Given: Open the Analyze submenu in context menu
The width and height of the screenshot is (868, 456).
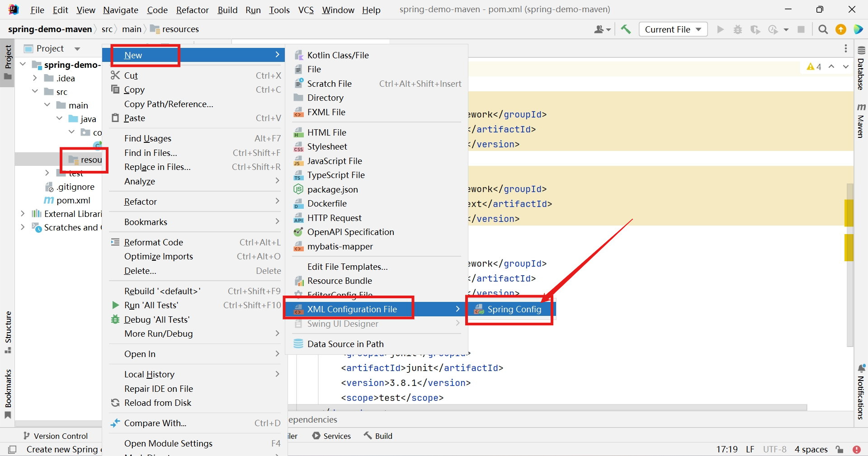Looking at the screenshot, I should [195, 181].
